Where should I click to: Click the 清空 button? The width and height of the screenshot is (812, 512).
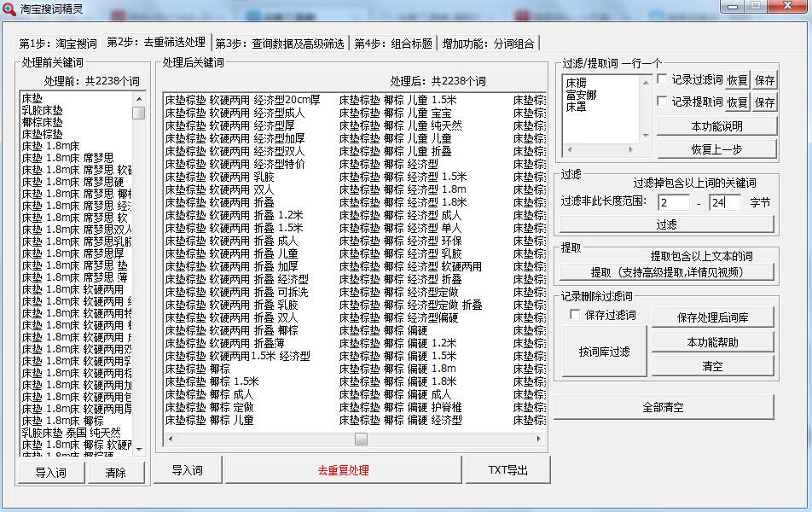[713, 366]
